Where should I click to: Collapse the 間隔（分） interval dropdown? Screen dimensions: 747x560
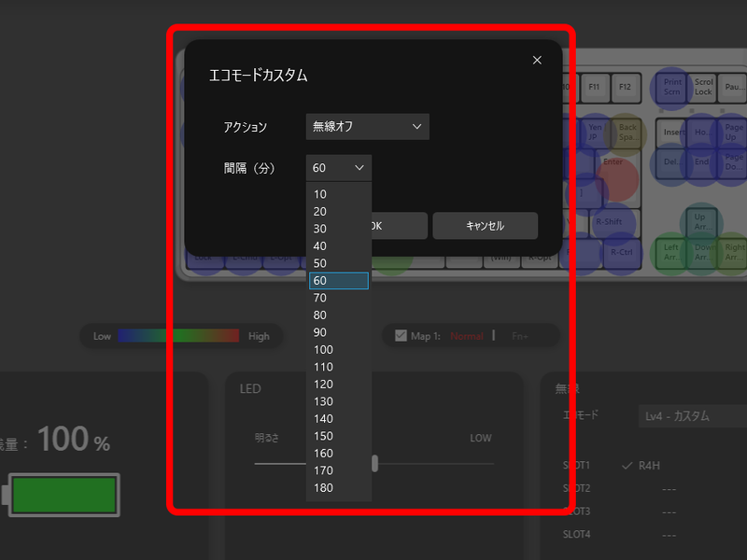[338, 168]
